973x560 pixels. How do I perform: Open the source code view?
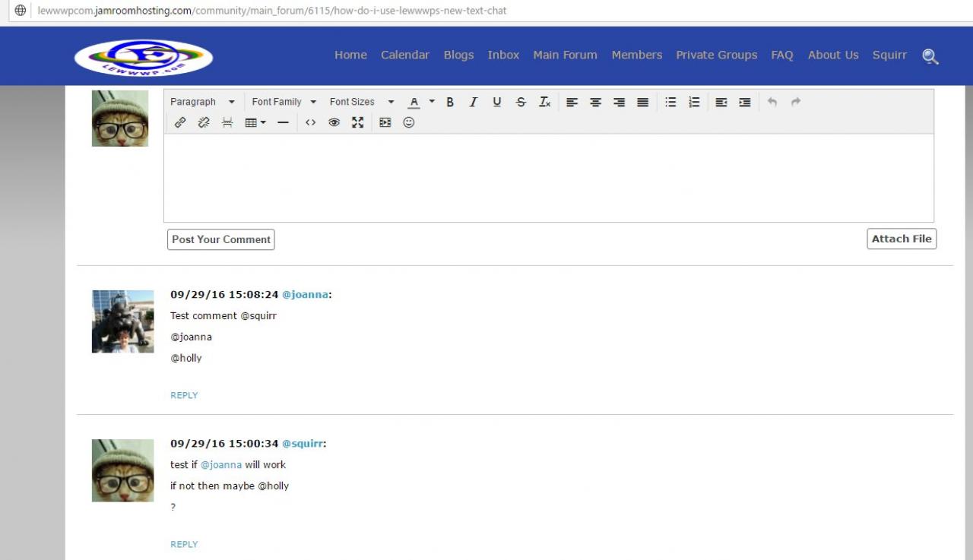[x=310, y=122]
